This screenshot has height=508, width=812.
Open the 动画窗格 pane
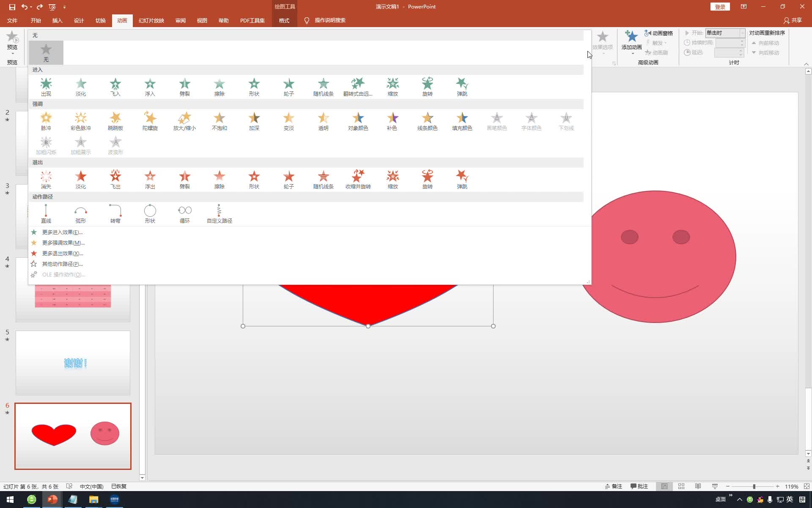click(658, 33)
